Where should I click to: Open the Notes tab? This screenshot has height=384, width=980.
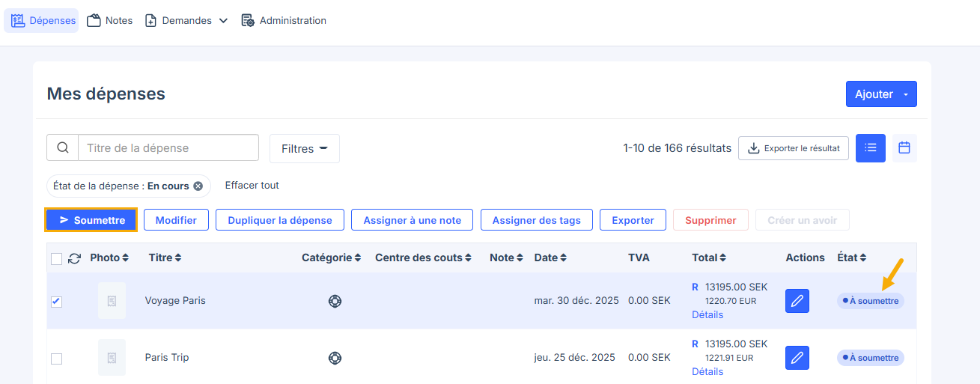(110, 21)
